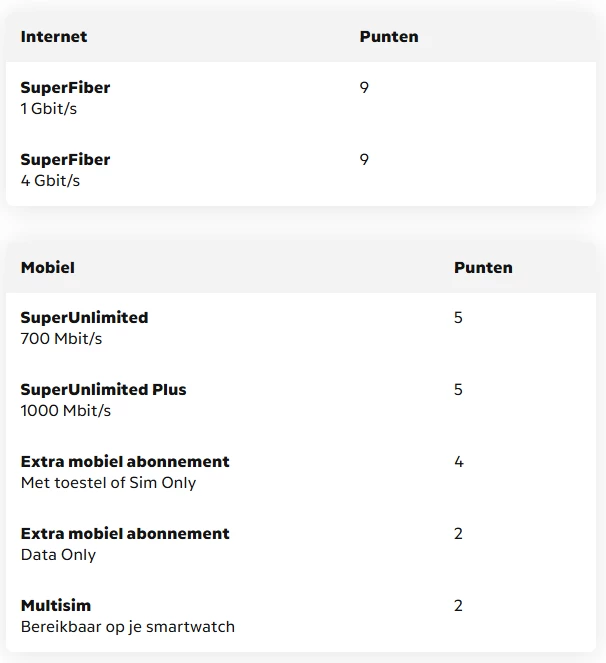This screenshot has height=663, width=606.
Task: Click the 5 points for SuperUnlimited Plus
Action: (458, 389)
